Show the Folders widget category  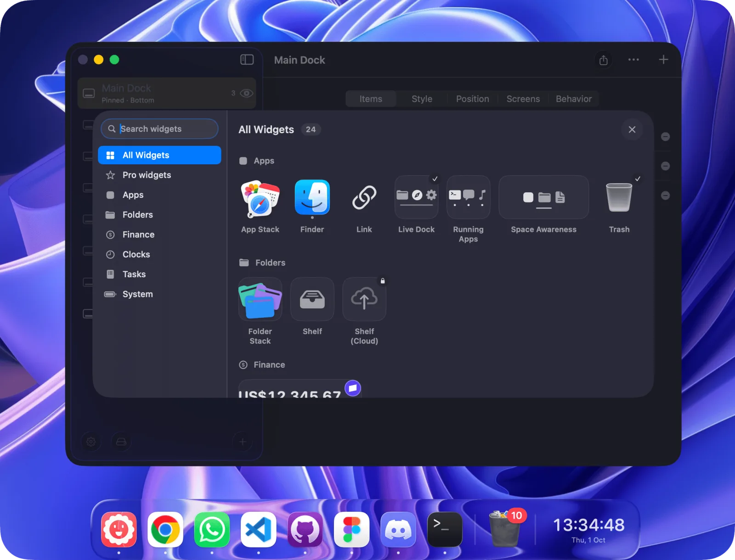pyautogui.click(x=159, y=215)
